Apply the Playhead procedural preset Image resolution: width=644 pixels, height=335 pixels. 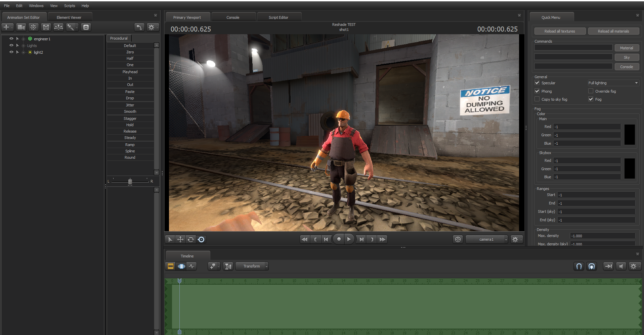[130, 72]
